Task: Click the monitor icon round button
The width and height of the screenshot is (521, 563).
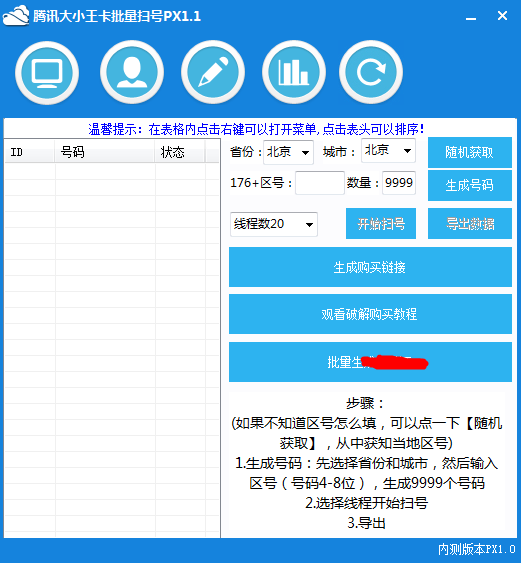Action: click(47, 73)
